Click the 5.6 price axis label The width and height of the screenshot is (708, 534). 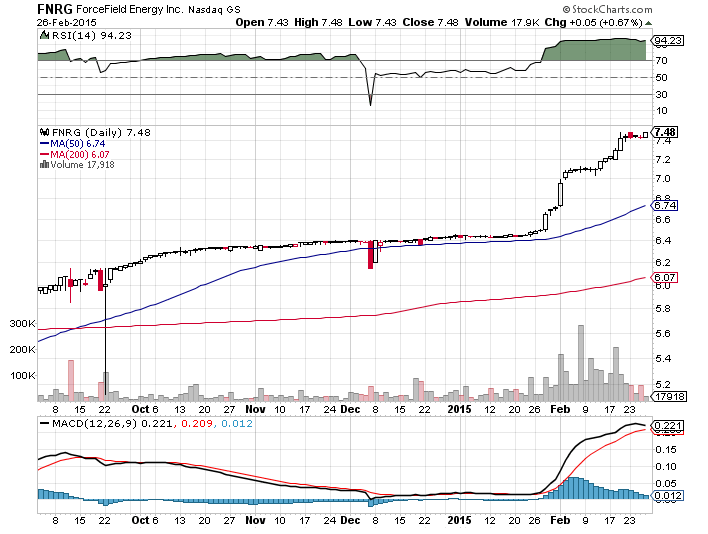663,334
